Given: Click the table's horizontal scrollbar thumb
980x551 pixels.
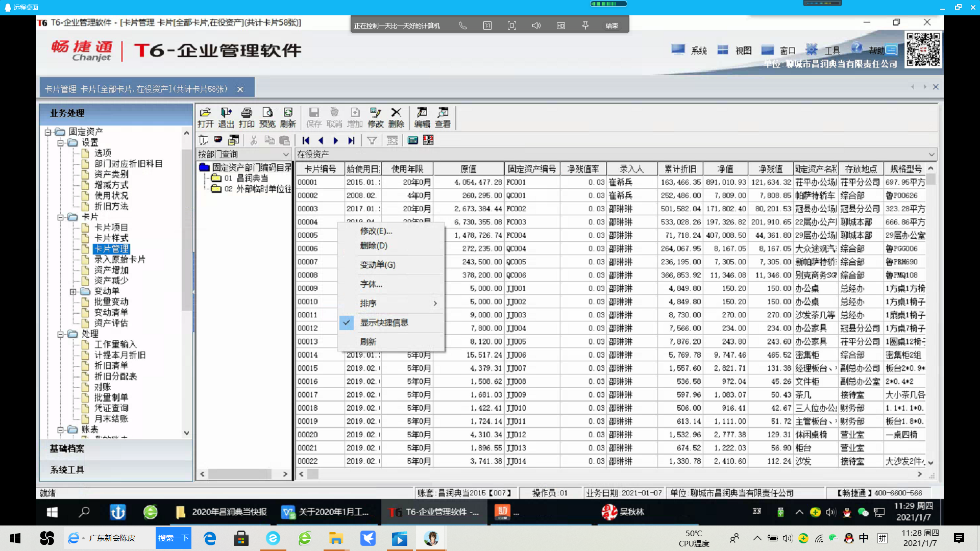Looking at the screenshot, I should (312, 474).
